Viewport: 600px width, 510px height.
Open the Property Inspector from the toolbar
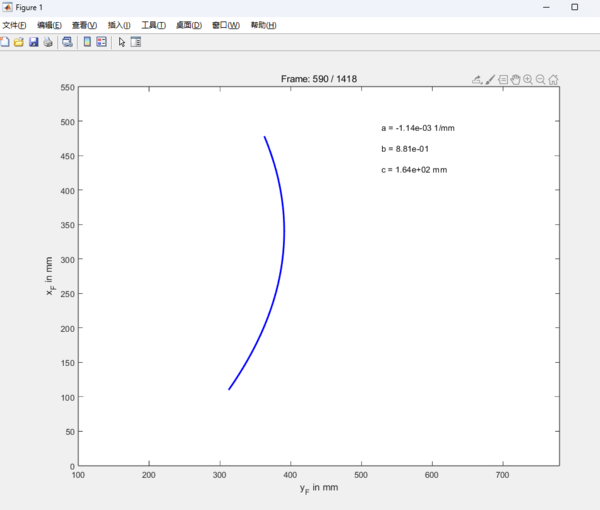tap(136, 43)
